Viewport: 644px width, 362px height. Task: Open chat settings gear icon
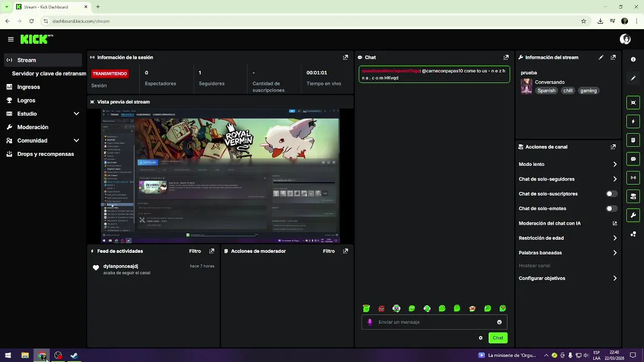click(x=480, y=338)
